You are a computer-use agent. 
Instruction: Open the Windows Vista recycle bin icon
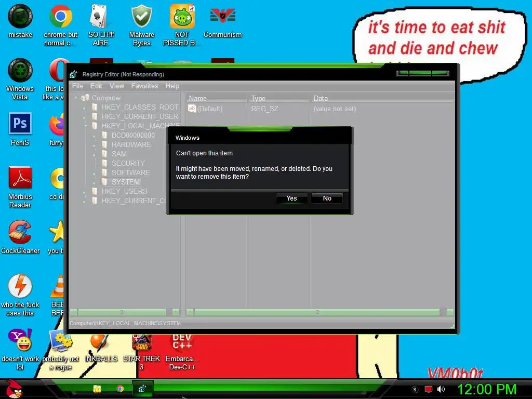[20, 79]
